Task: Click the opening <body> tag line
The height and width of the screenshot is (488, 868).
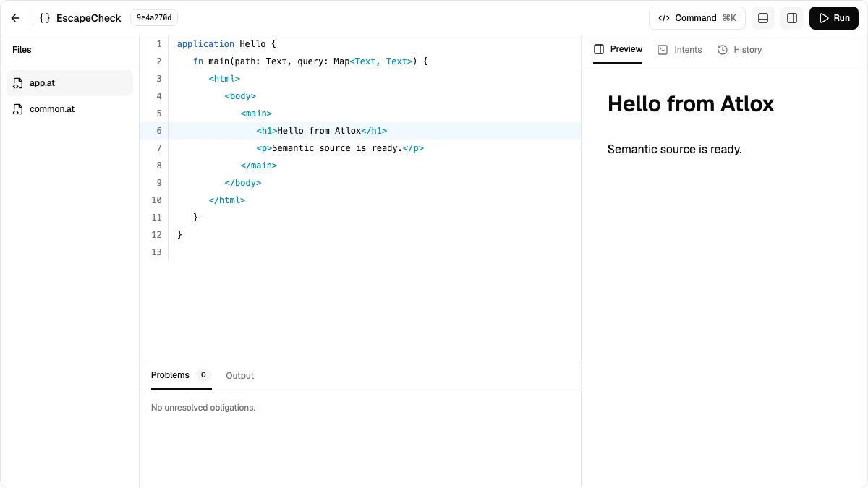Action: point(240,96)
